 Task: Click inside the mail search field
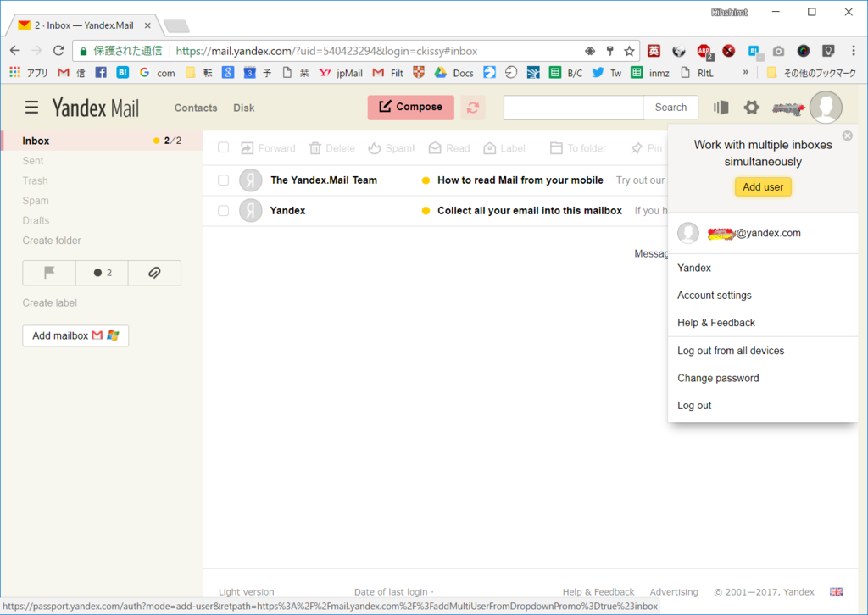(x=574, y=108)
